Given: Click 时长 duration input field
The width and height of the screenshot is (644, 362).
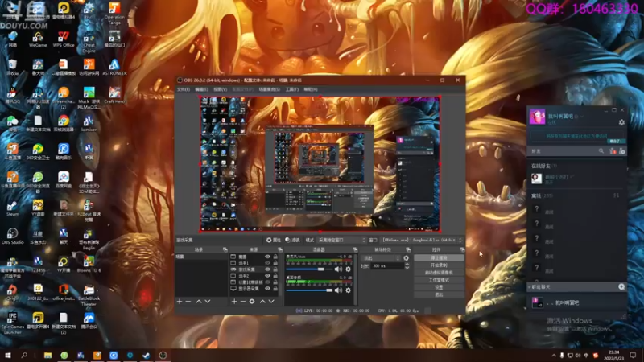Looking at the screenshot, I should (x=387, y=266).
